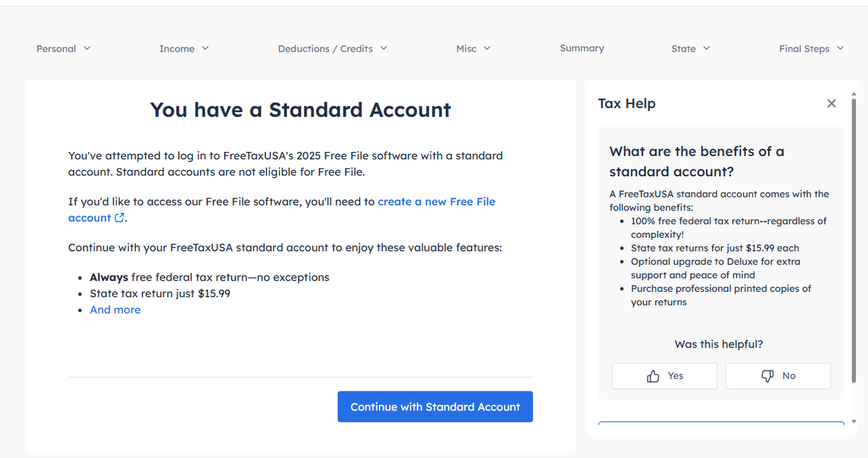Expand the Final Steps chevron
Viewport: 868px width, 458px height.
click(x=840, y=48)
